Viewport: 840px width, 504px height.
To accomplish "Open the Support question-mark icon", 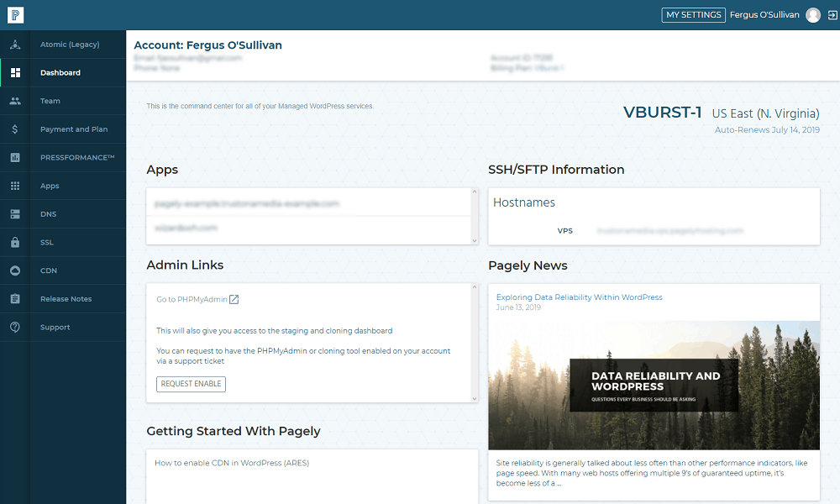I will click(x=15, y=328).
